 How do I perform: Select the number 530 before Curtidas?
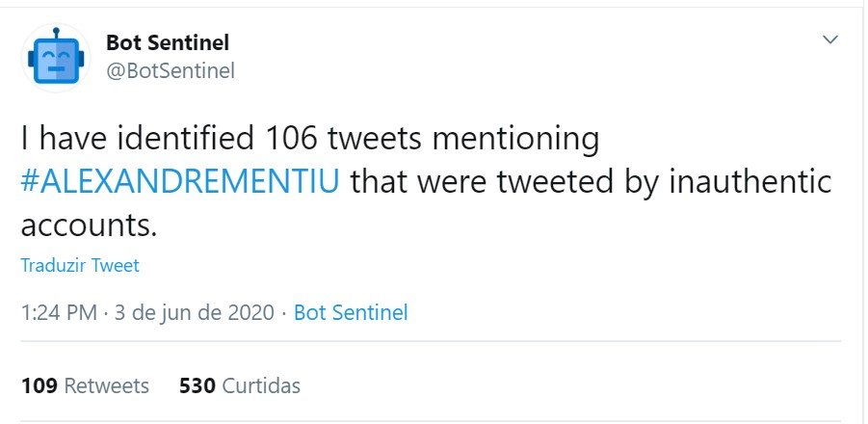tap(197, 385)
